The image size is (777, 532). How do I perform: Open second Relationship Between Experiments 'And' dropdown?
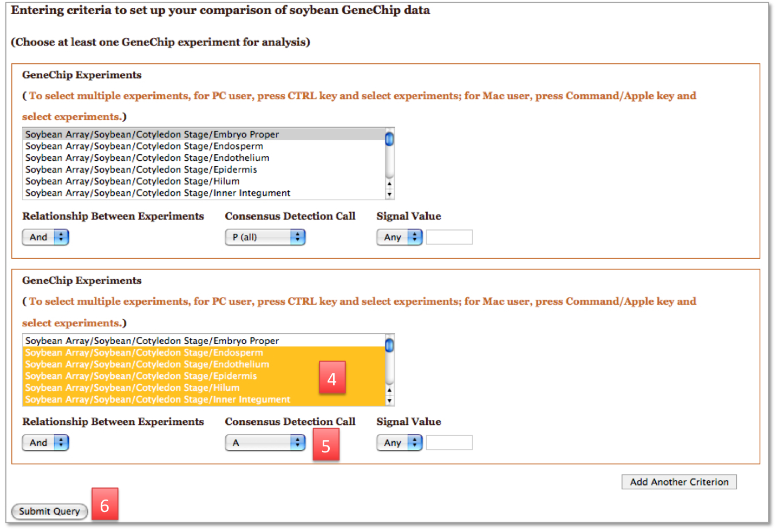coord(45,443)
